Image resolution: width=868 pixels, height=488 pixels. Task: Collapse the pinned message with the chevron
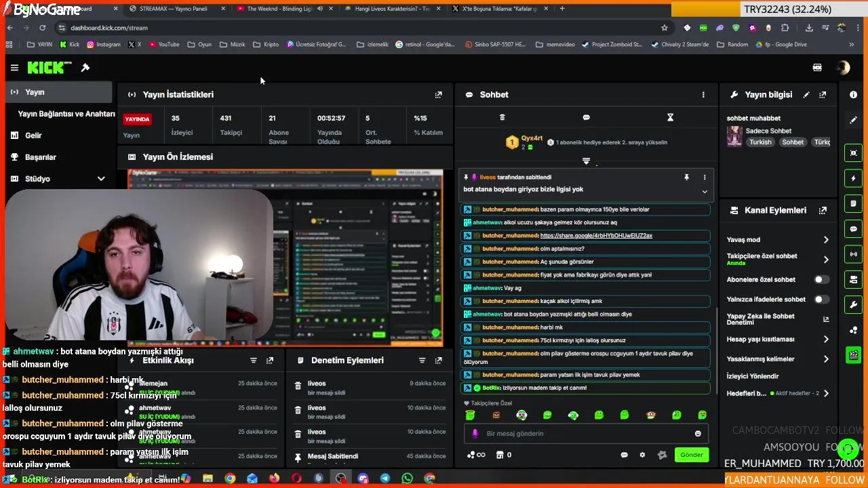[705, 192]
